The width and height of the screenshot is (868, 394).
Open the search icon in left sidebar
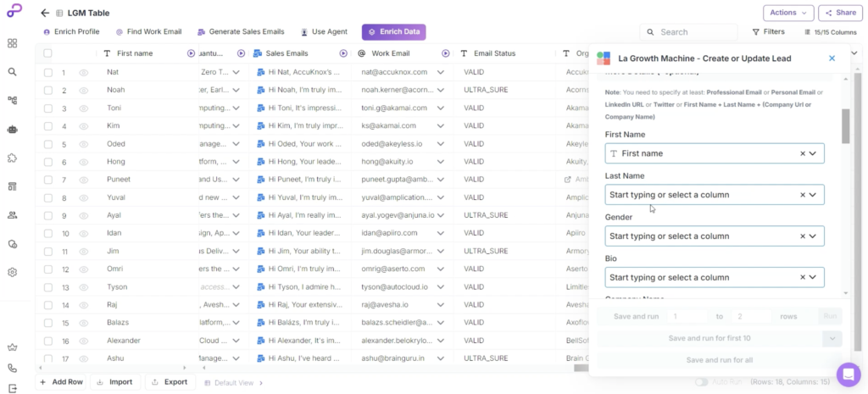pos(13,72)
